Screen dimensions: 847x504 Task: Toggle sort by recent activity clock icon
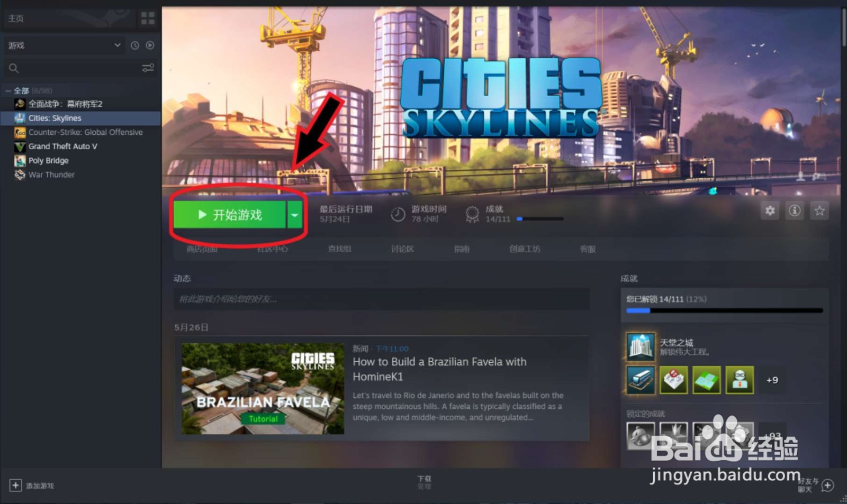tap(135, 45)
